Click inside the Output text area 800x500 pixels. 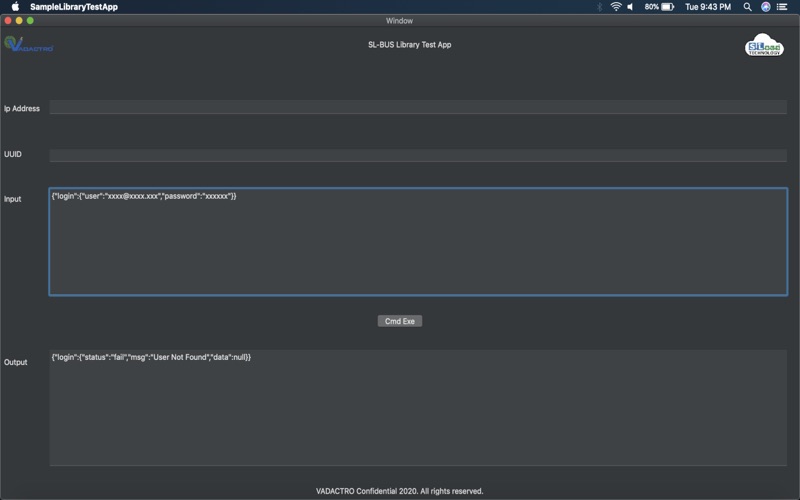(x=418, y=408)
